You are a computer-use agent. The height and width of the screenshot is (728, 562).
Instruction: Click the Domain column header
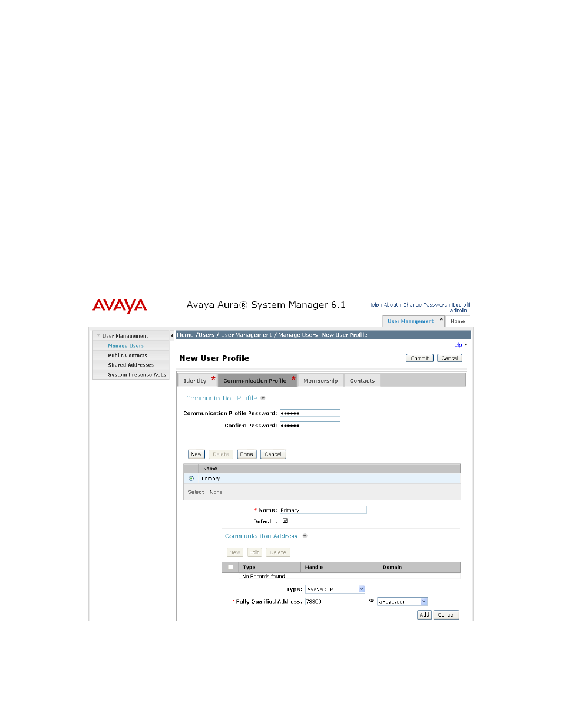[392, 568]
